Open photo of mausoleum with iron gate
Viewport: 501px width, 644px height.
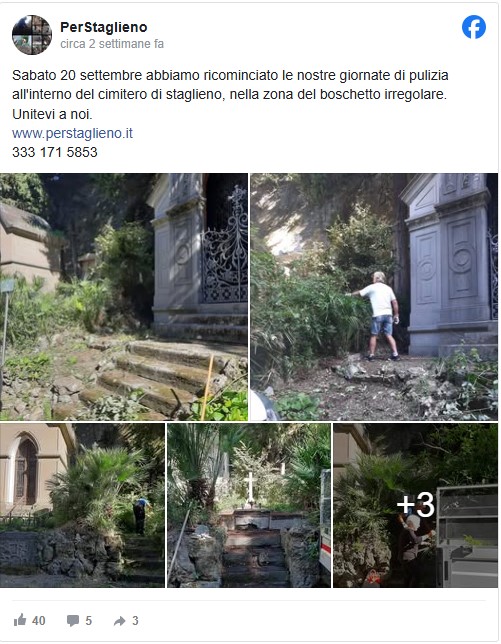tap(124, 297)
